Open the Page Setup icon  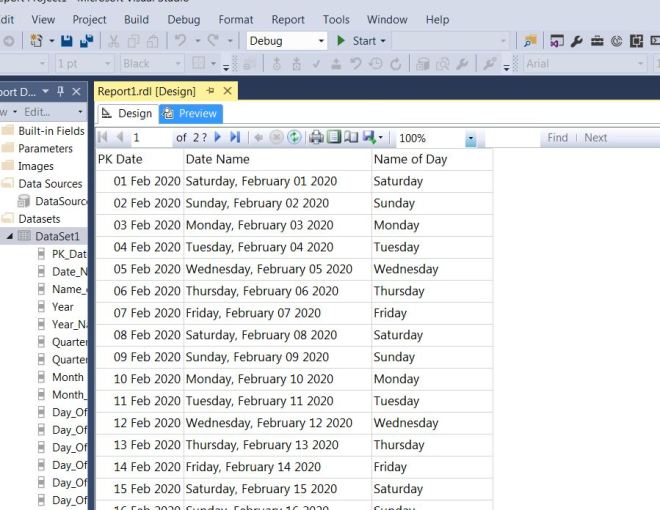pyautogui.click(x=351, y=138)
